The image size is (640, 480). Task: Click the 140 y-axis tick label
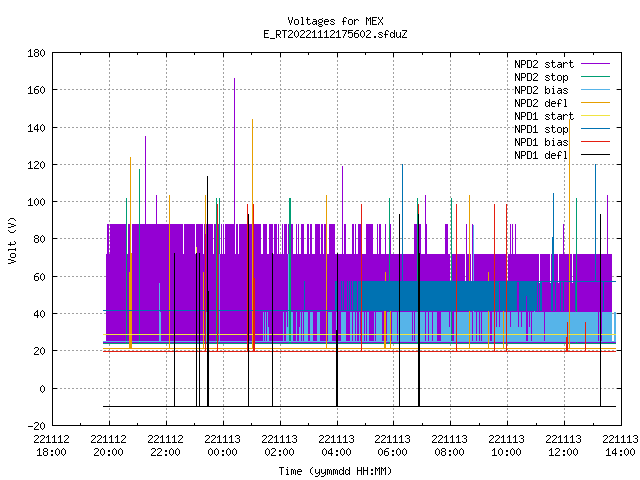coord(36,128)
